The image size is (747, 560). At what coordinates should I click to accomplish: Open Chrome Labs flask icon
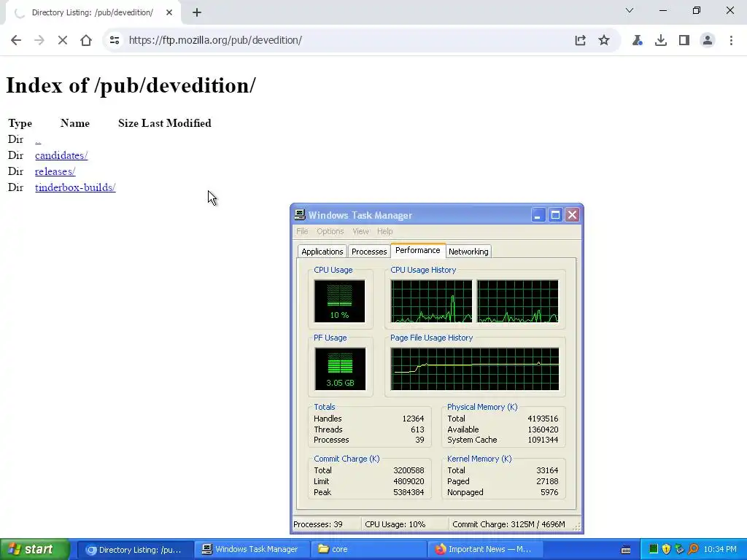point(637,40)
